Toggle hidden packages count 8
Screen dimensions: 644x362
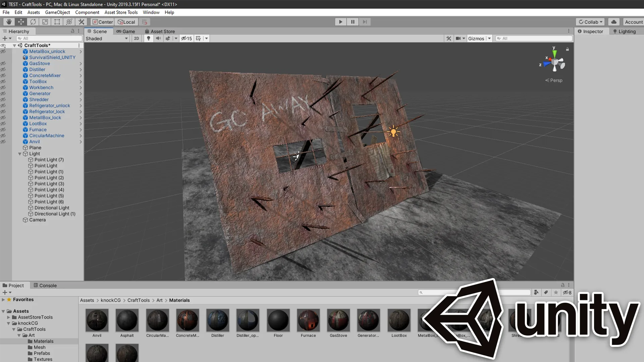click(x=567, y=292)
